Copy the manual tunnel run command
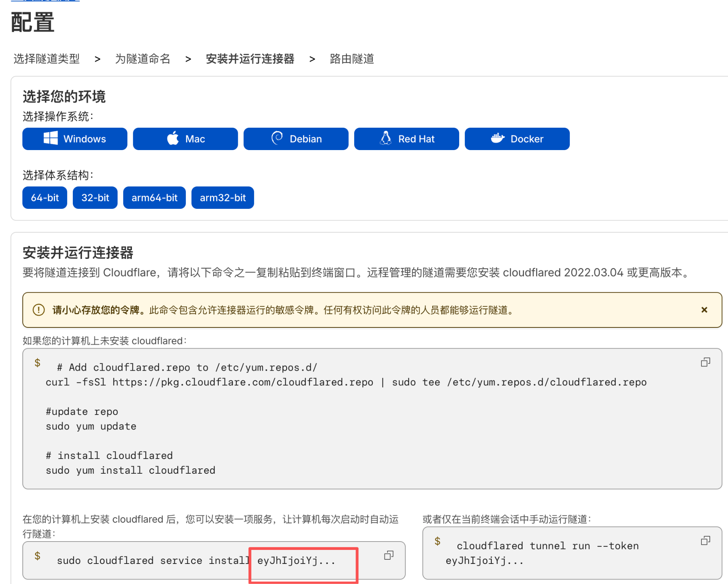 pyautogui.click(x=706, y=541)
